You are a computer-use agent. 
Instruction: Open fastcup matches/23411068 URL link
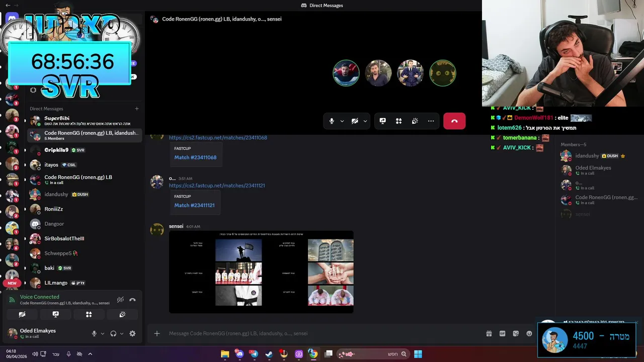(218, 138)
